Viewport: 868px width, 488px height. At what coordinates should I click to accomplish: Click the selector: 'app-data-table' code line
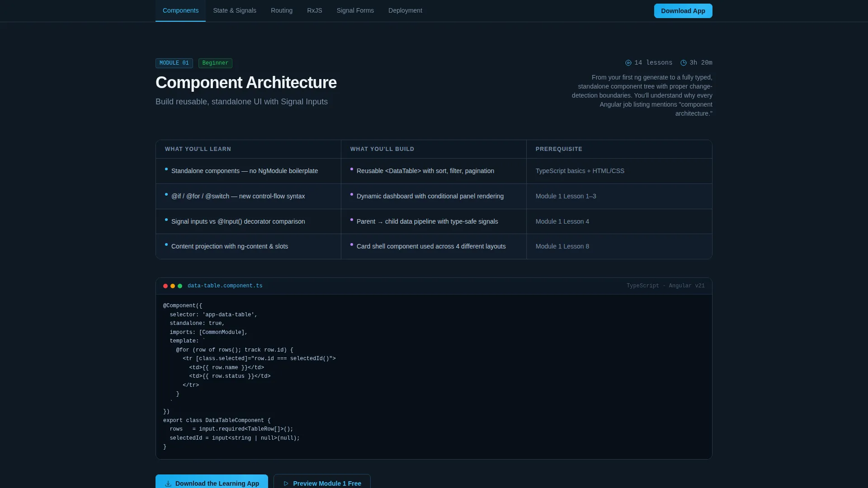213,314
